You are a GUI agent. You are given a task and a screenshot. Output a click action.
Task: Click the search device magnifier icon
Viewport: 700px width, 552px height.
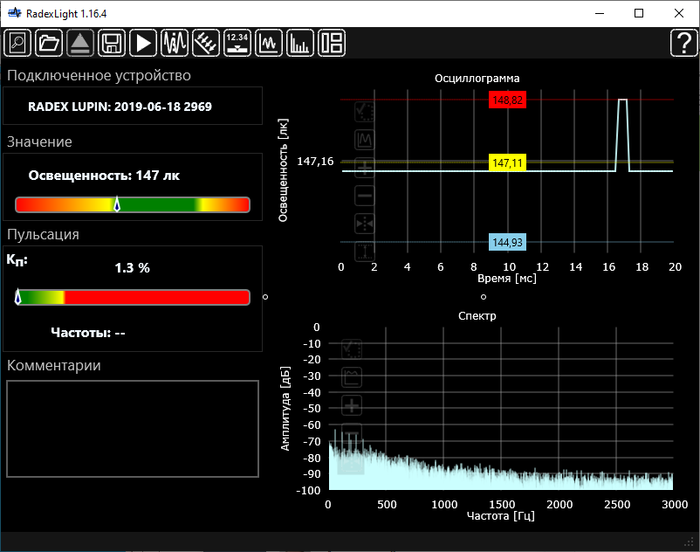(17, 43)
